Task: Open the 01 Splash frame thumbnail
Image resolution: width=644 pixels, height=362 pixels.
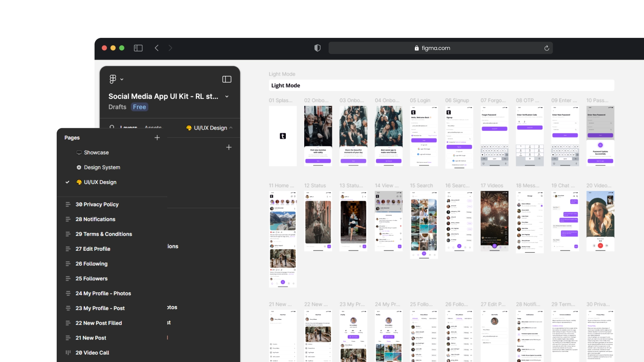Action: pos(283,136)
